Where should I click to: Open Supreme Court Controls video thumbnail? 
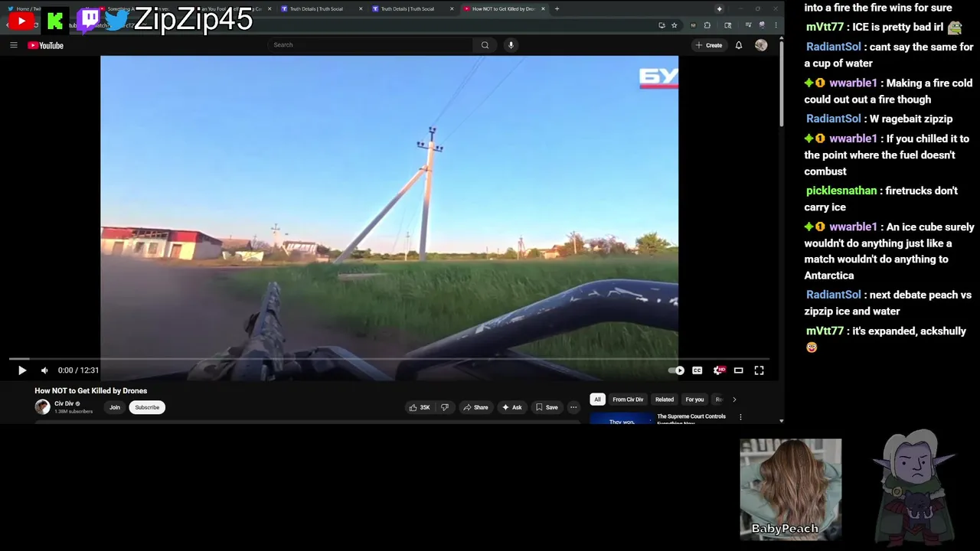coord(622,419)
